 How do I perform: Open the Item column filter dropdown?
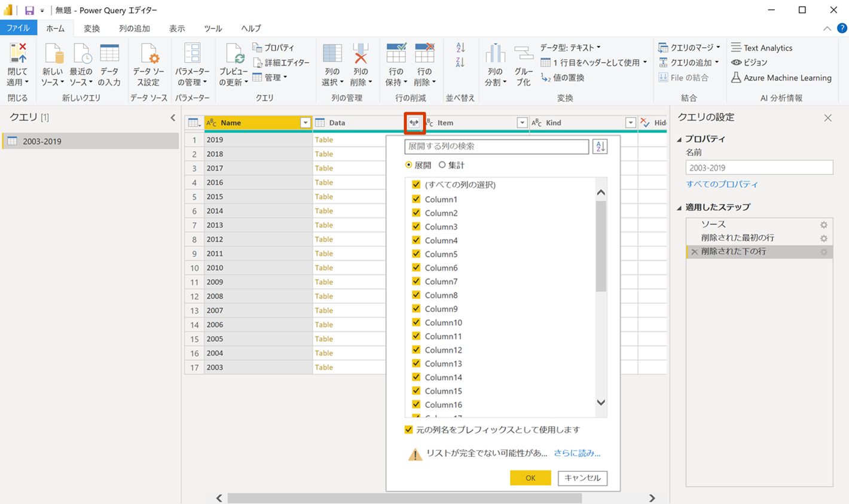point(522,123)
